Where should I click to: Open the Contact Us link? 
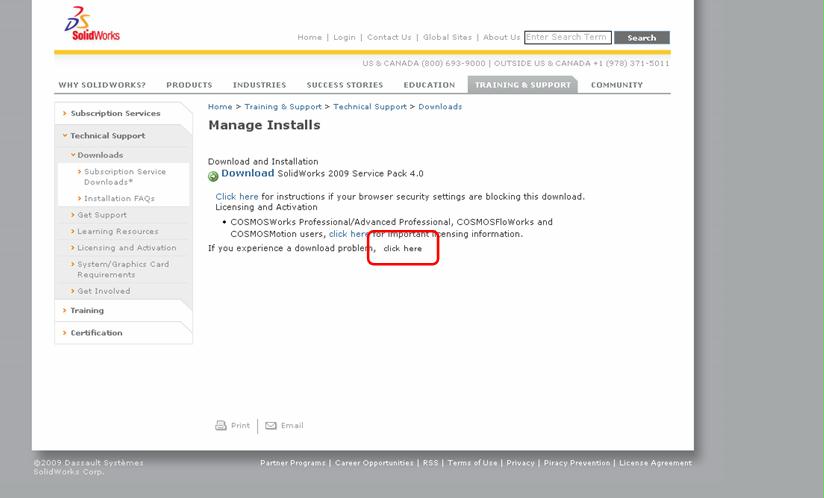pyautogui.click(x=389, y=37)
